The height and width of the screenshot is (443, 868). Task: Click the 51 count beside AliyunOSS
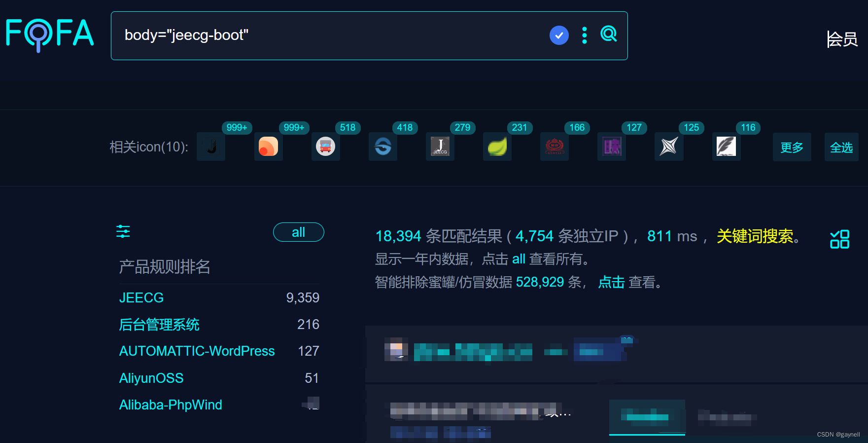(x=312, y=378)
